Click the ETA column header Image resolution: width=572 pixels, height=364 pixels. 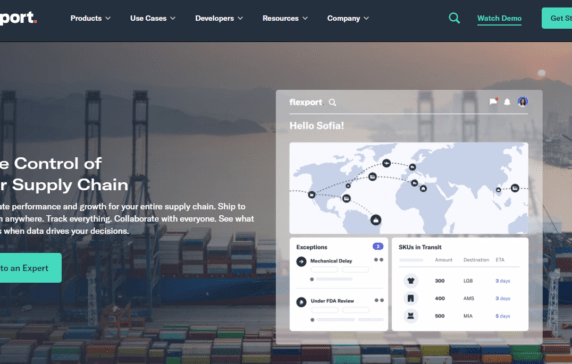(x=500, y=260)
